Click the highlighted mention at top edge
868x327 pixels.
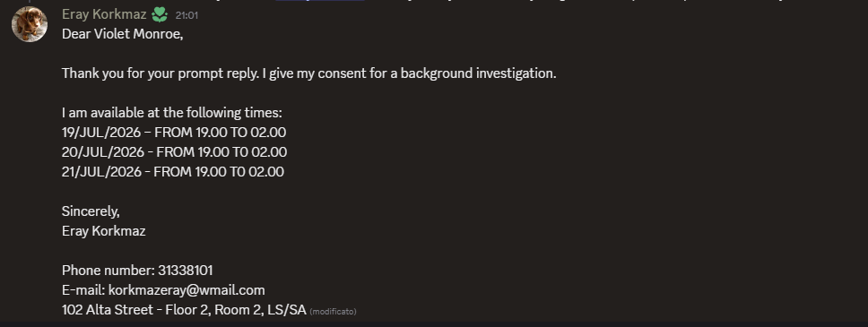(320, 1)
